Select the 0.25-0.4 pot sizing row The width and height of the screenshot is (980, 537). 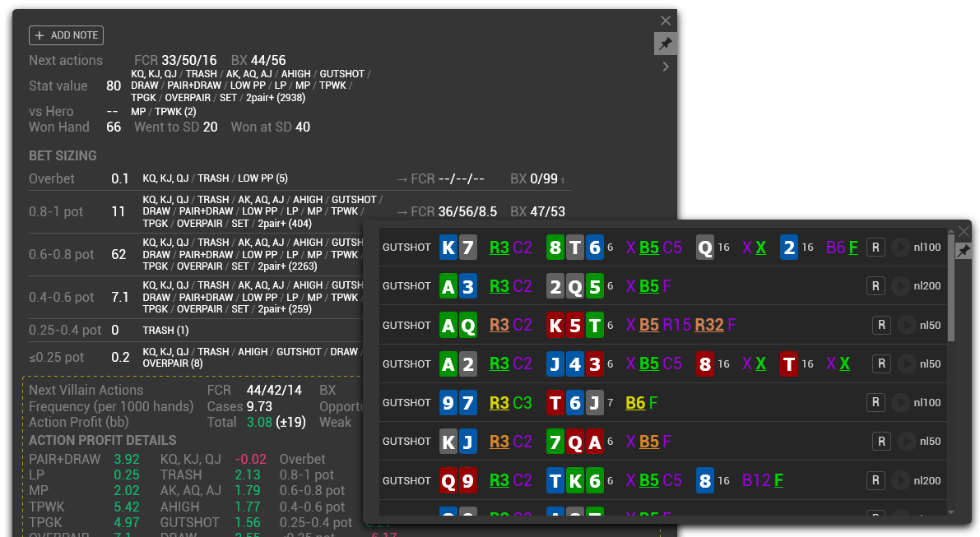pos(196,330)
